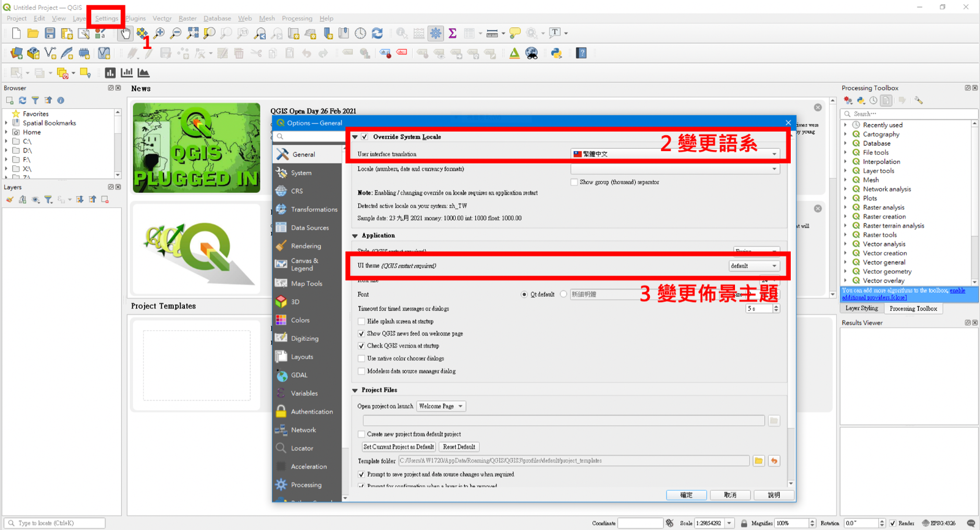Switch to the Layer Styling tab
This screenshot has width=980, height=530.
click(x=861, y=308)
